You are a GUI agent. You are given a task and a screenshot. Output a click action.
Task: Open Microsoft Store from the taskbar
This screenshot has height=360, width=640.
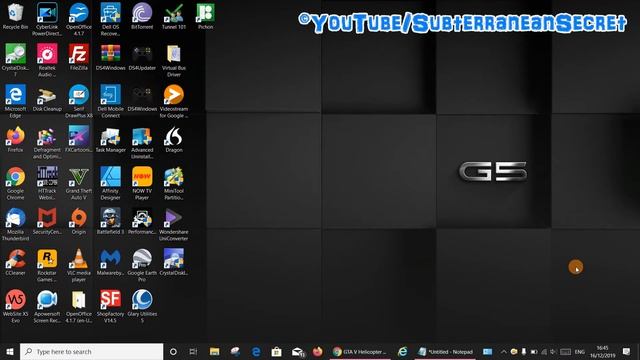[x=276, y=351]
